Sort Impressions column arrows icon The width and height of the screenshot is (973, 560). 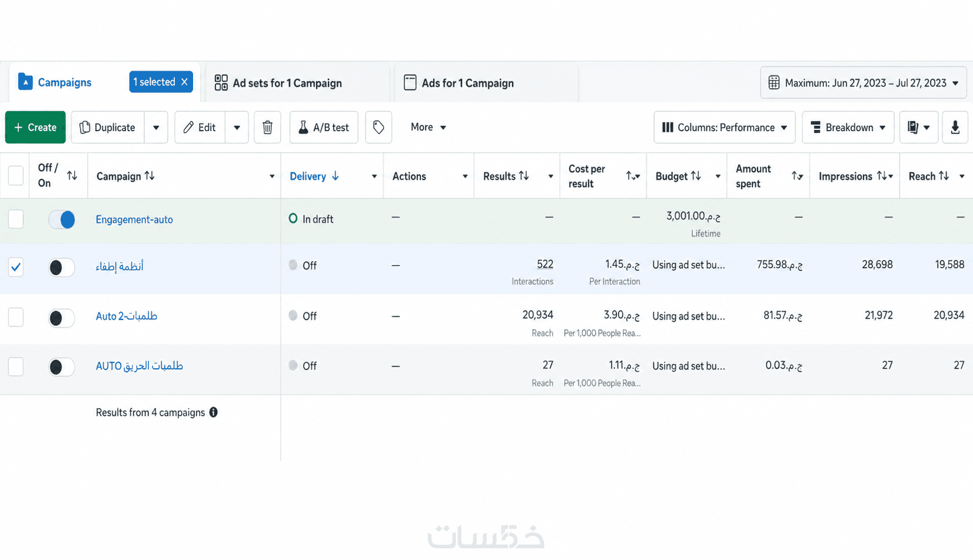[881, 176]
